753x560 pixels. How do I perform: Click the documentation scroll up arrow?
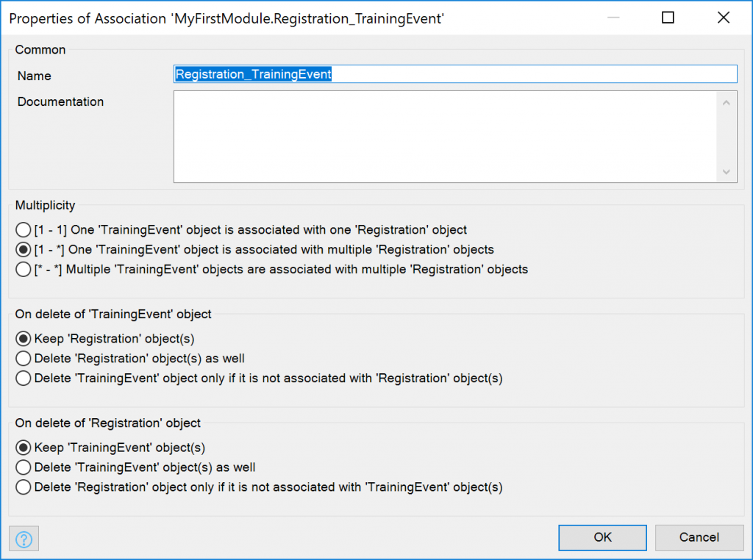click(726, 103)
